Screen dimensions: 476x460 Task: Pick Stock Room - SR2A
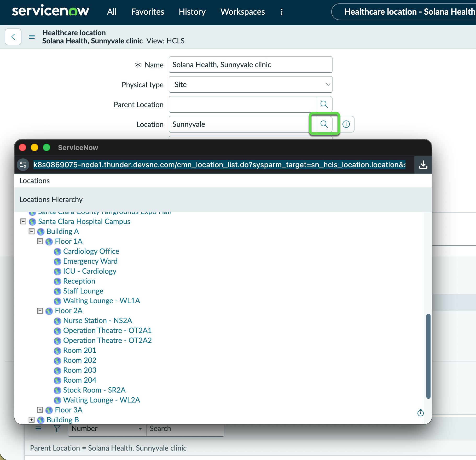point(94,390)
